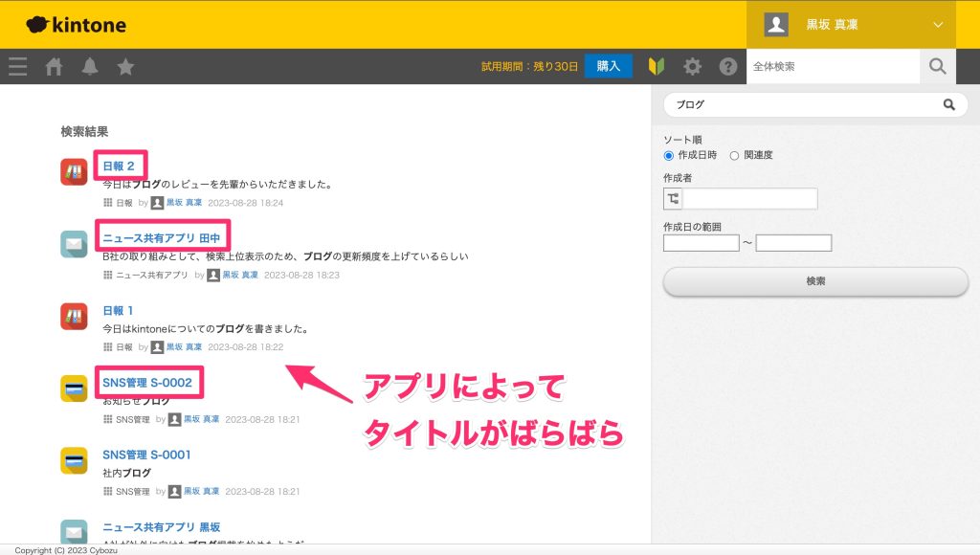Open the hamburger menu in the toolbar
Viewport: 980px width, 555px height.
click(18, 66)
